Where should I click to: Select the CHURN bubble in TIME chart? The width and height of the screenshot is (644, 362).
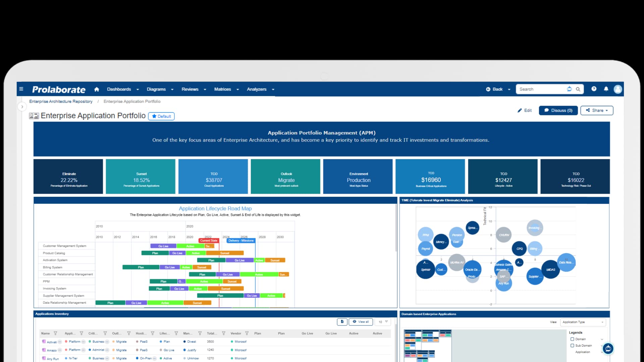coord(504,235)
